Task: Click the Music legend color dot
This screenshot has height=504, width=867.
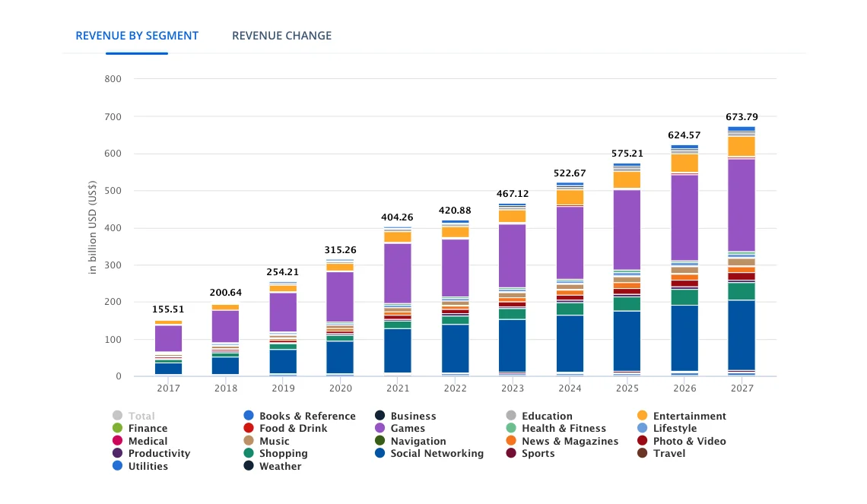Action: click(247, 441)
